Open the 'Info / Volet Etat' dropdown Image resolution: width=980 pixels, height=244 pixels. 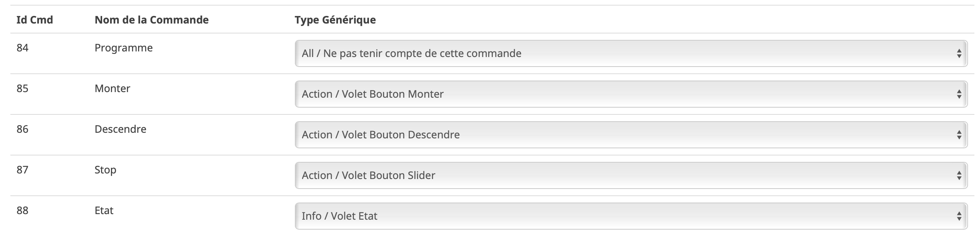click(630, 216)
